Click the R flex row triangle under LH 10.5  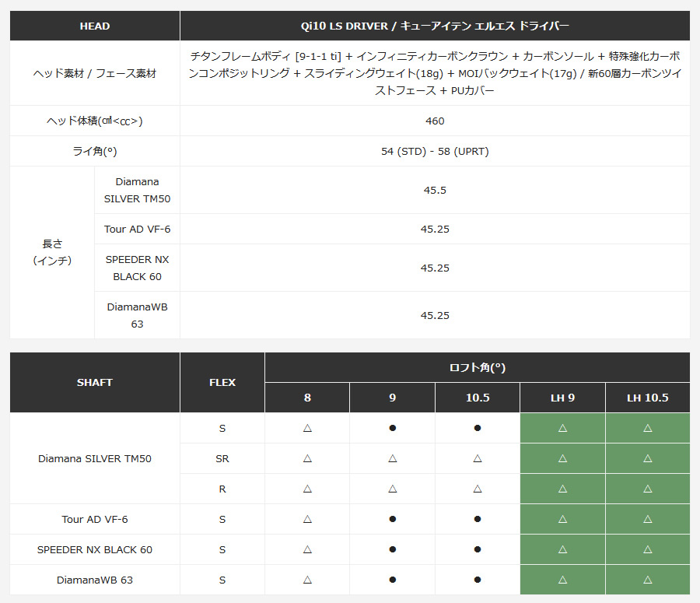(x=648, y=489)
